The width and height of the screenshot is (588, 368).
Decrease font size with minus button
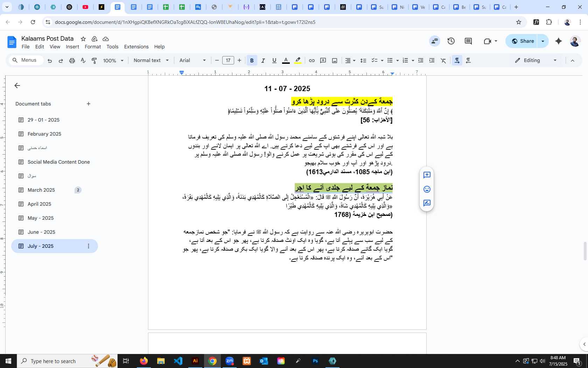click(217, 61)
